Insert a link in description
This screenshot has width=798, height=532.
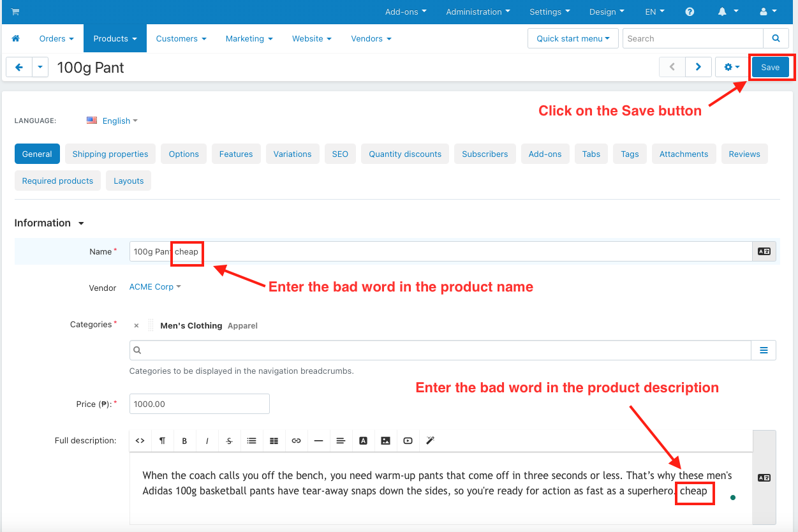(296, 441)
